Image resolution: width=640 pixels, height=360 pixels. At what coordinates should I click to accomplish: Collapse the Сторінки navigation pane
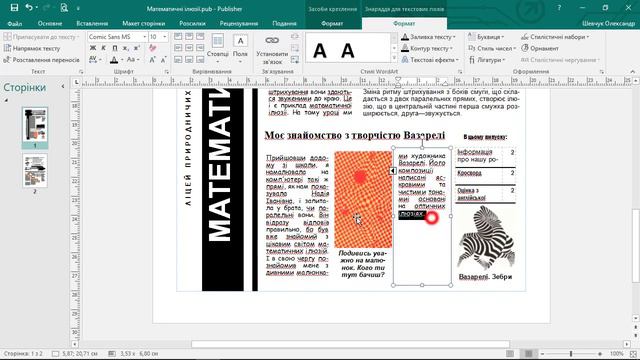[x=63, y=87]
